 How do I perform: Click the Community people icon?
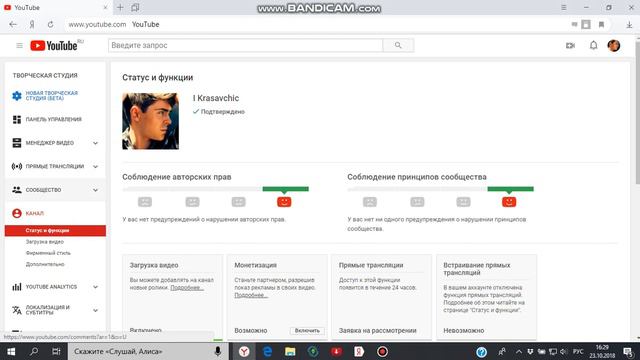click(x=17, y=190)
